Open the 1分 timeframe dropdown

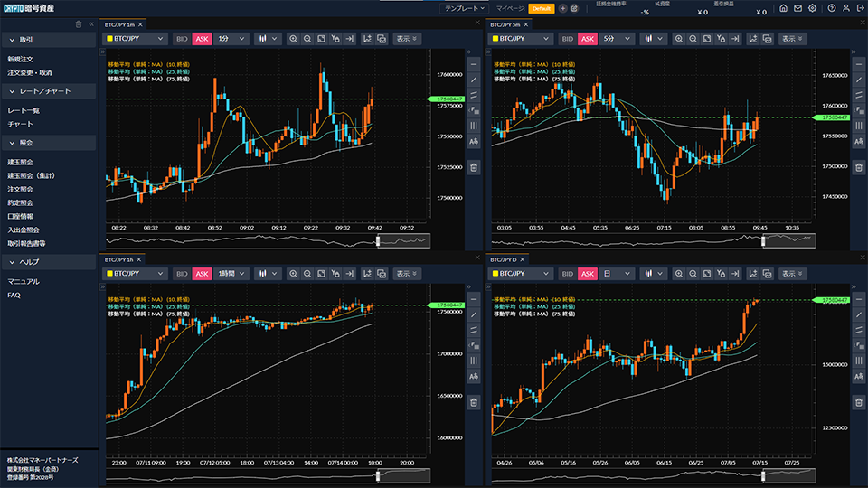coord(231,39)
